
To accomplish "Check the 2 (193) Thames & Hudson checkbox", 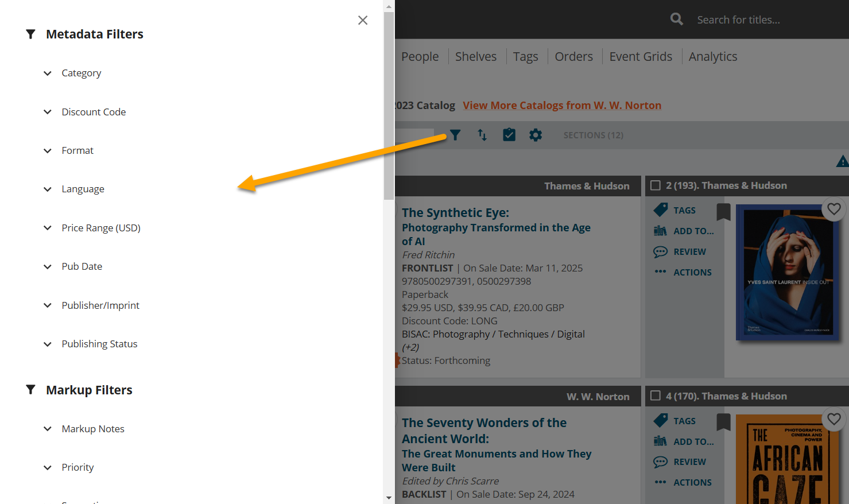I will 656,185.
